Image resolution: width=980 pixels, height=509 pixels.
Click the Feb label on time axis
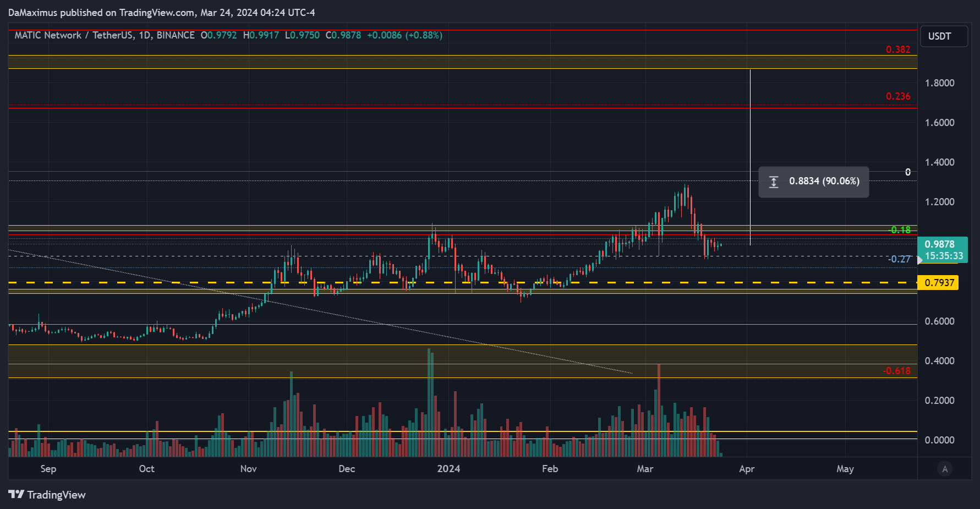[550, 469]
